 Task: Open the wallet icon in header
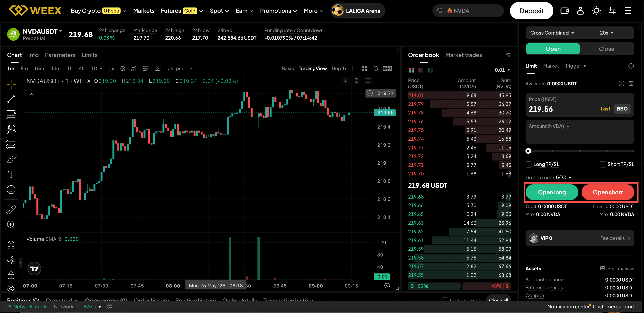[564, 11]
